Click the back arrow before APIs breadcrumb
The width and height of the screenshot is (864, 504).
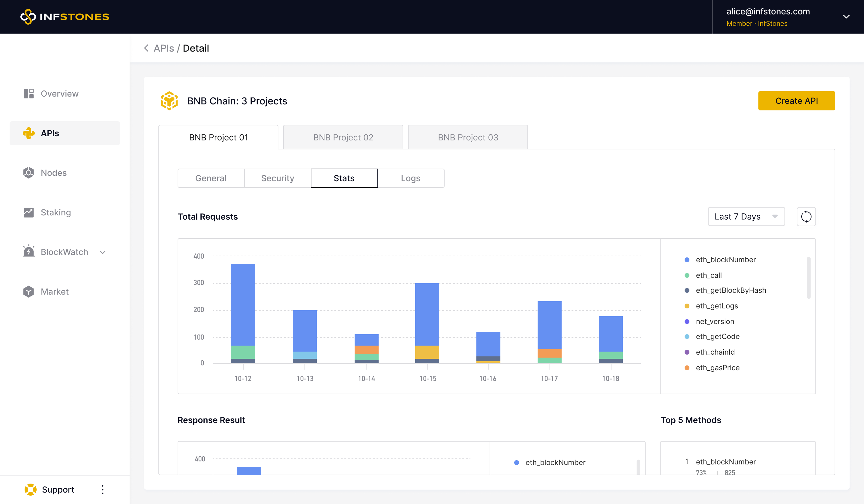tap(146, 48)
